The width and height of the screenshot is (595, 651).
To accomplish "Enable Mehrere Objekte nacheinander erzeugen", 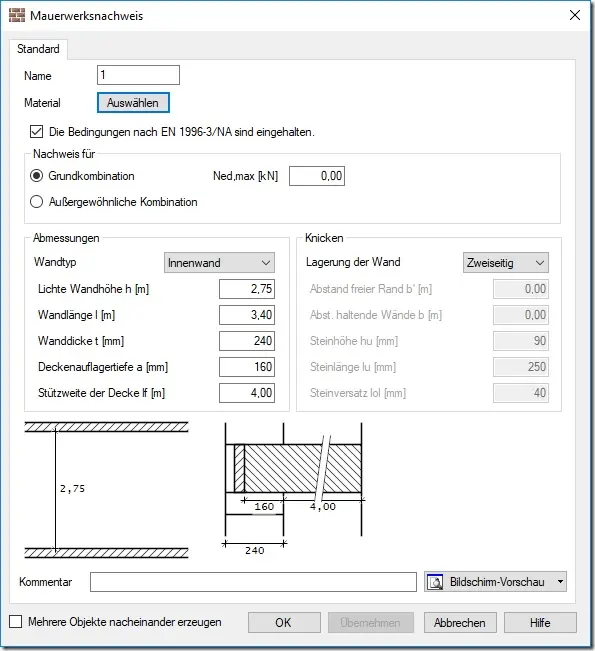I will [16, 622].
